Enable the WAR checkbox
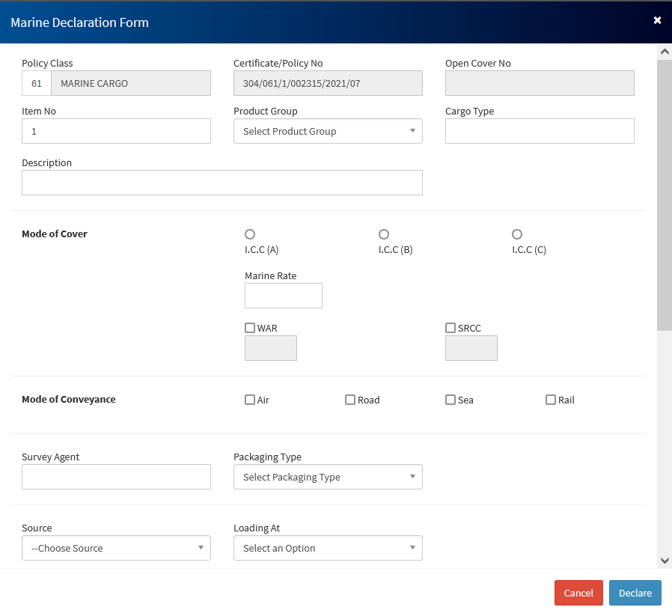 [x=250, y=328]
